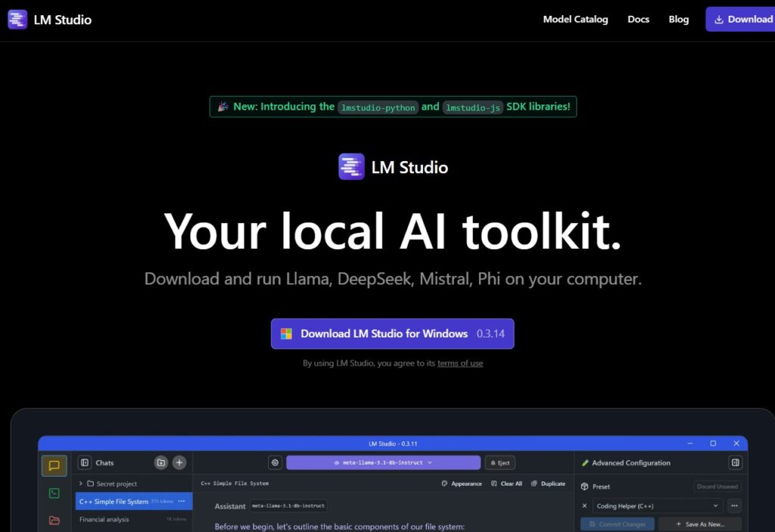
Task: Click the LM Studio logo in the top navigation
Action: pos(49,19)
